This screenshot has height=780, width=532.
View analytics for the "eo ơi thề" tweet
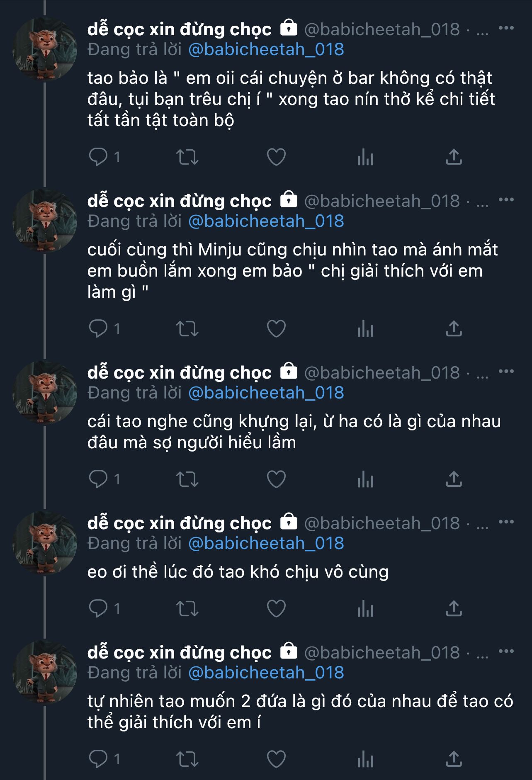click(365, 609)
